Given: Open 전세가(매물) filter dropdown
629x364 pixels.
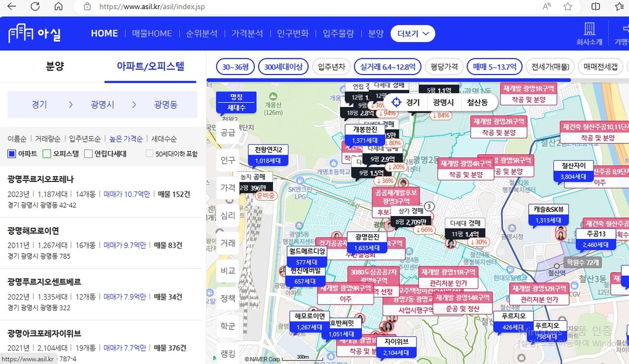Looking at the screenshot, I should [550, 67].
